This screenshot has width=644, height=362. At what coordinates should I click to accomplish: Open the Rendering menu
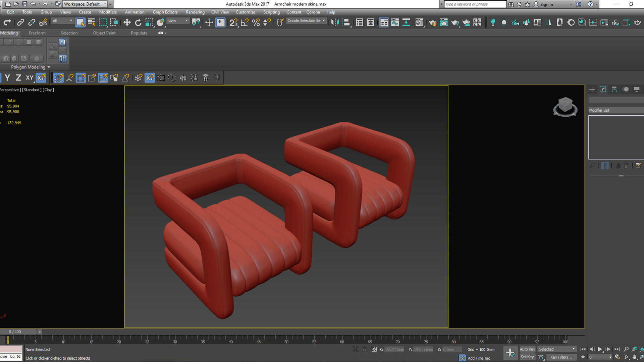point(195,12)
